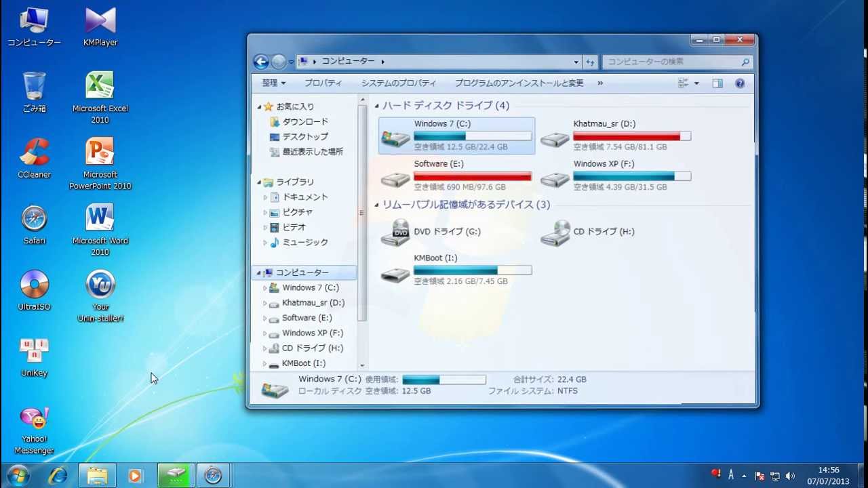The height and width of the screenshot is (488, 868).
Task: Select ミュージック library in sidebar
Action: click(x=305, y=242)
